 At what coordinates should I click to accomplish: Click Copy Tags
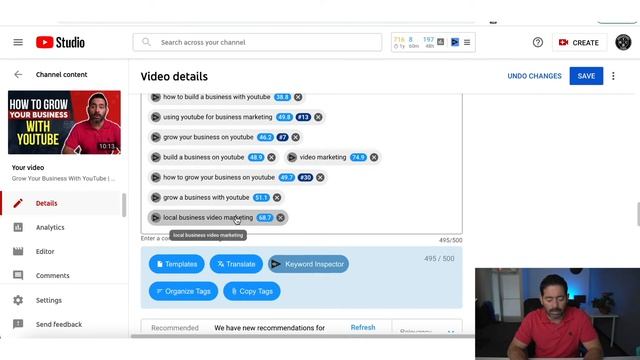[252, 291]
